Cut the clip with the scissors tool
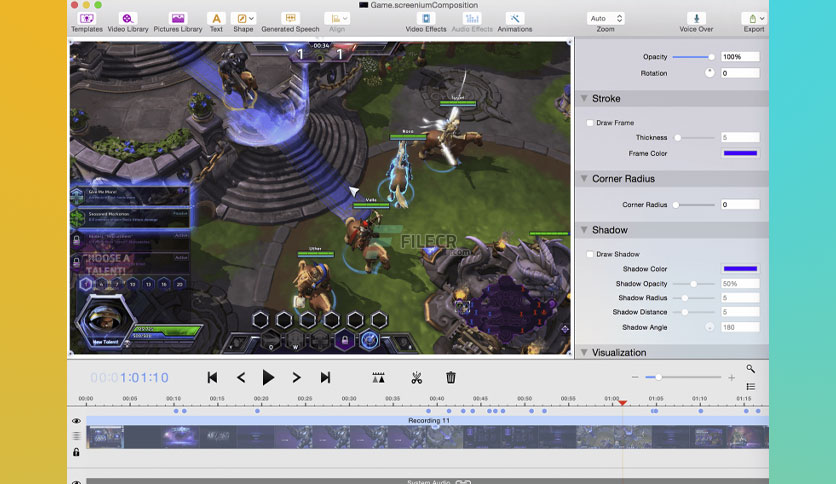Image resolution: width=836 pixels, height=484 pixels. tap(417, 378)
